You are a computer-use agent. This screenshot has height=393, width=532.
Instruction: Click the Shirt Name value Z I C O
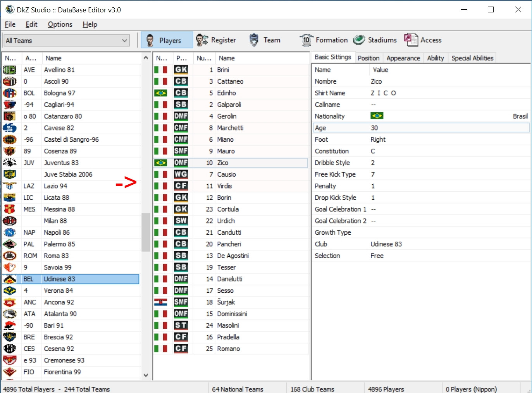pos(383,93)
